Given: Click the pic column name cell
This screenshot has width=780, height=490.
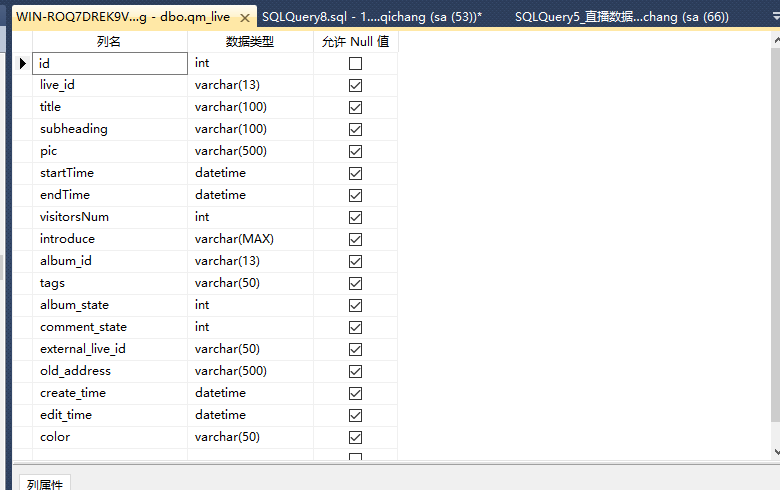Looking at the screenshot, I should 110,151.
